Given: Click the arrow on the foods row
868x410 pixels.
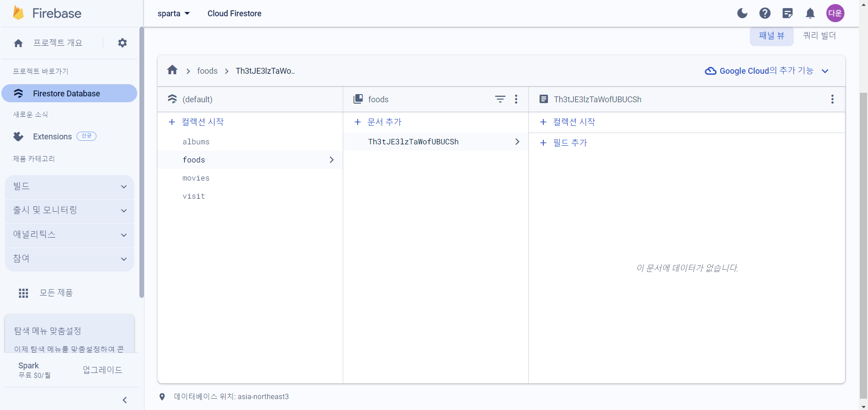Looking at the screenshot, I should [x=331, y=160].
